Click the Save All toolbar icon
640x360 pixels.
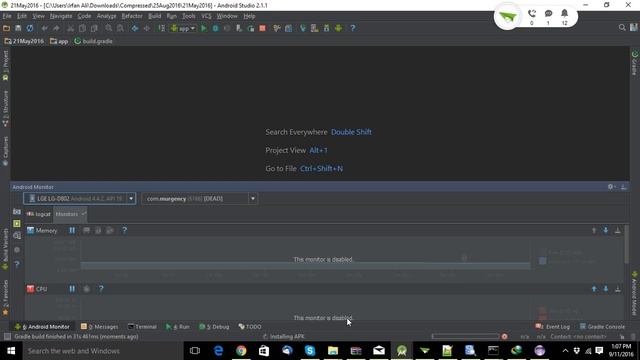tap(18, 28)
